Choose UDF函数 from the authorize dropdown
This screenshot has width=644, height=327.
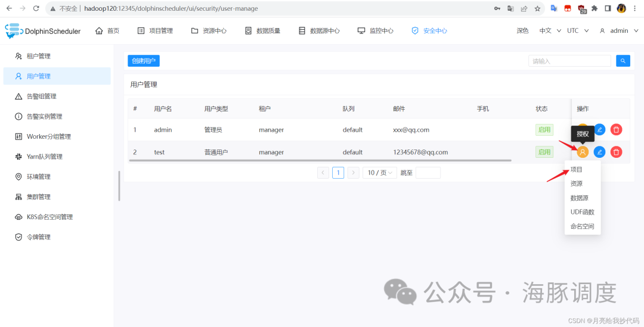point(583,212)
